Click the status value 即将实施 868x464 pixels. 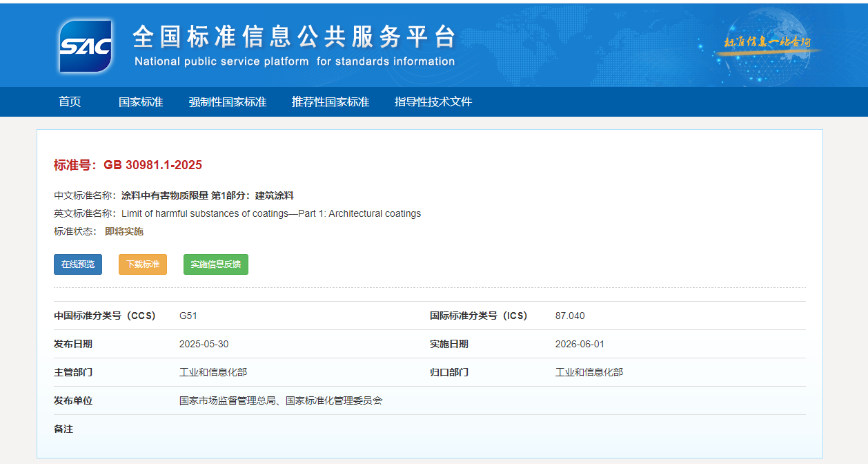click(124, 231)
